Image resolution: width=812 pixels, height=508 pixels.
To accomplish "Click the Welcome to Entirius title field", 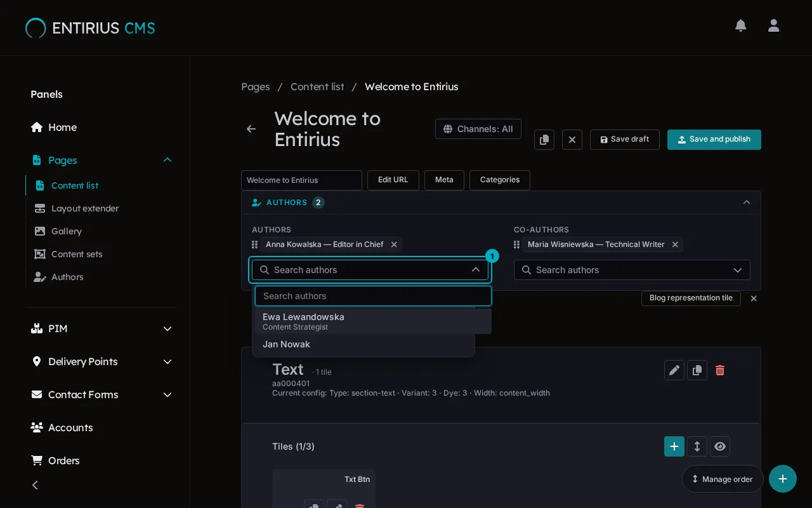I will (x=301, y=180).
